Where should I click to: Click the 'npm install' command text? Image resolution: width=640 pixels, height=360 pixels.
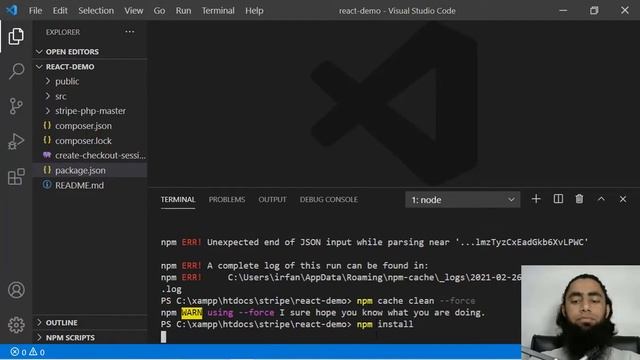385,324
